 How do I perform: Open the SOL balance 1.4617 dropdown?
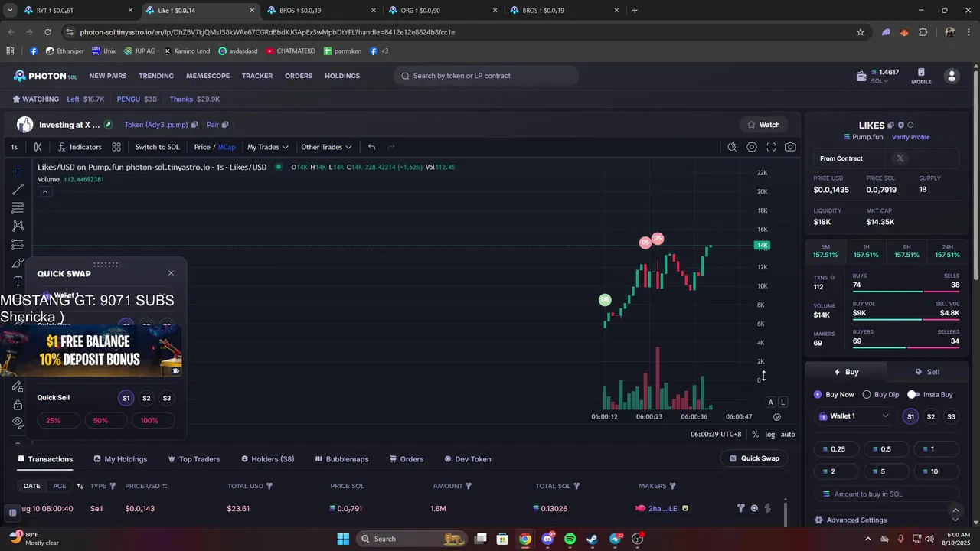pos(879,76)
